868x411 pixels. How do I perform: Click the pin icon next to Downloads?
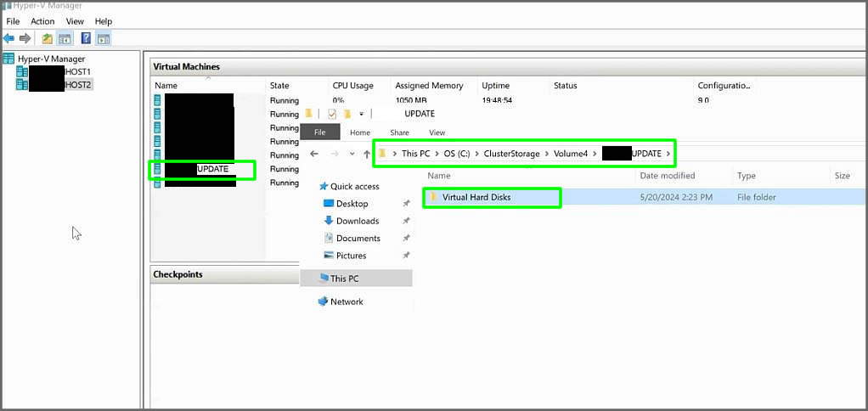tap(406, 221)
